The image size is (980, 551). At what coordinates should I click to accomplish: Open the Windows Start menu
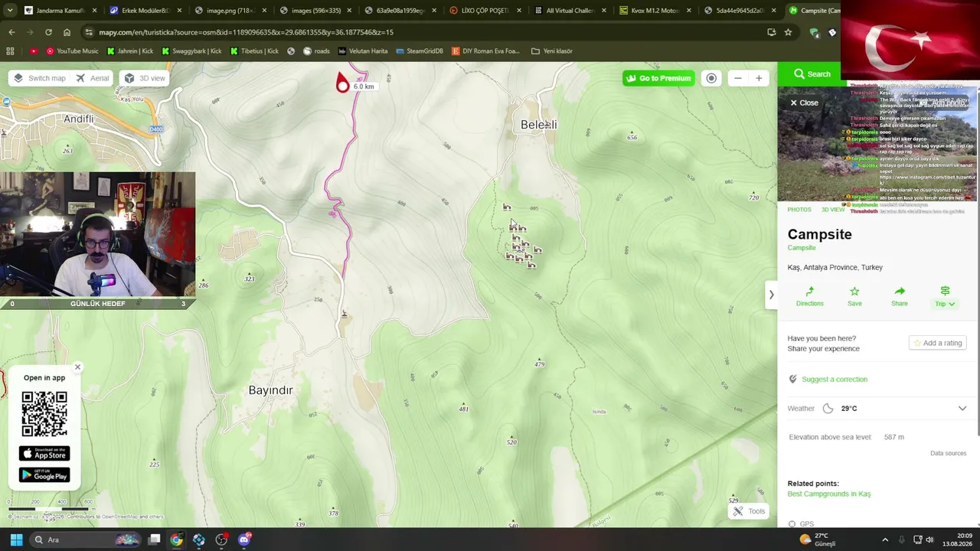(x=16, y=540)
